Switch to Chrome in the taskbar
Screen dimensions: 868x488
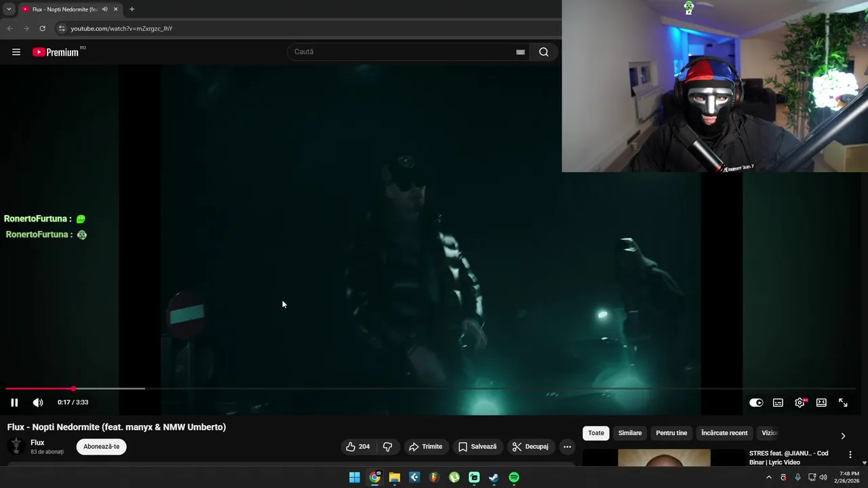point(374,477)
